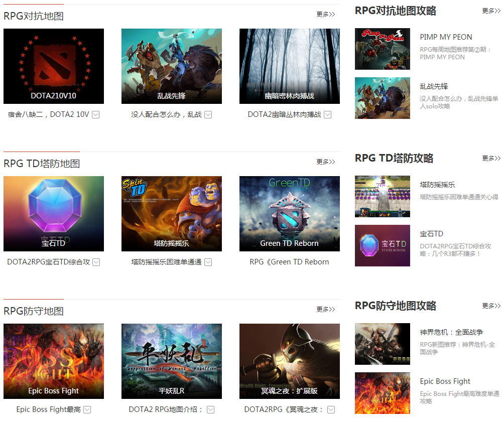Image resolution: width=504 pixels, height=426 pixels.
Task: Open the Green TD Reborn thumbnail
Action: 290,214
